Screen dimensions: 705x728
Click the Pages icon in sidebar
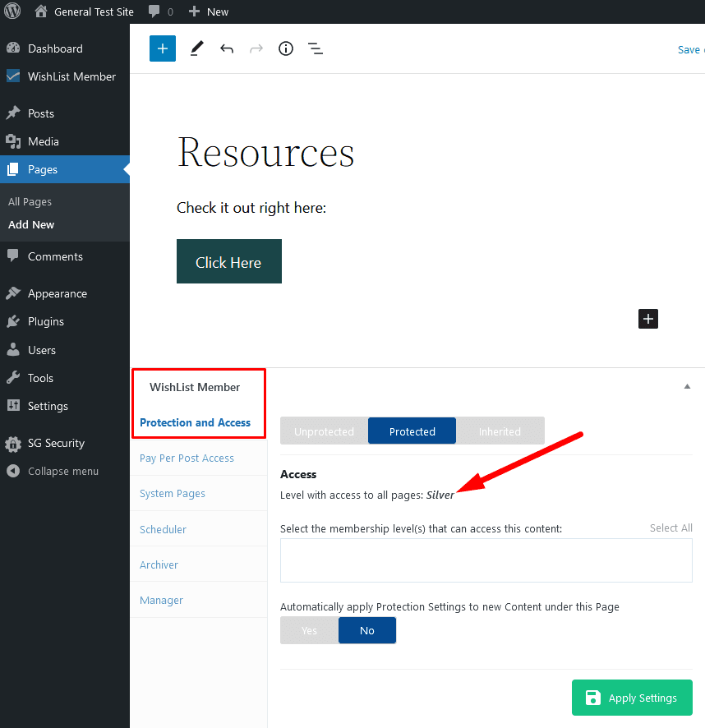point(13,169)
